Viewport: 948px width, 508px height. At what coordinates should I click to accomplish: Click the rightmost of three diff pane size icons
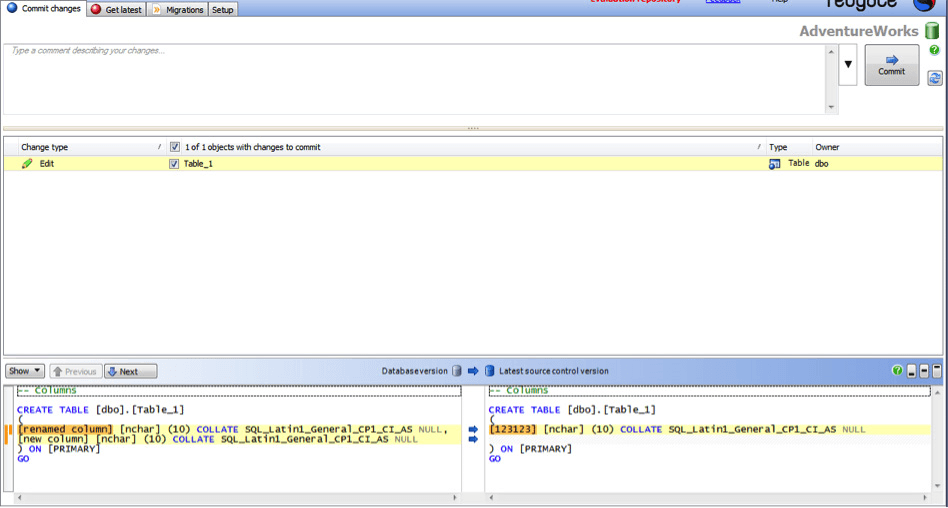pos(937,371)
